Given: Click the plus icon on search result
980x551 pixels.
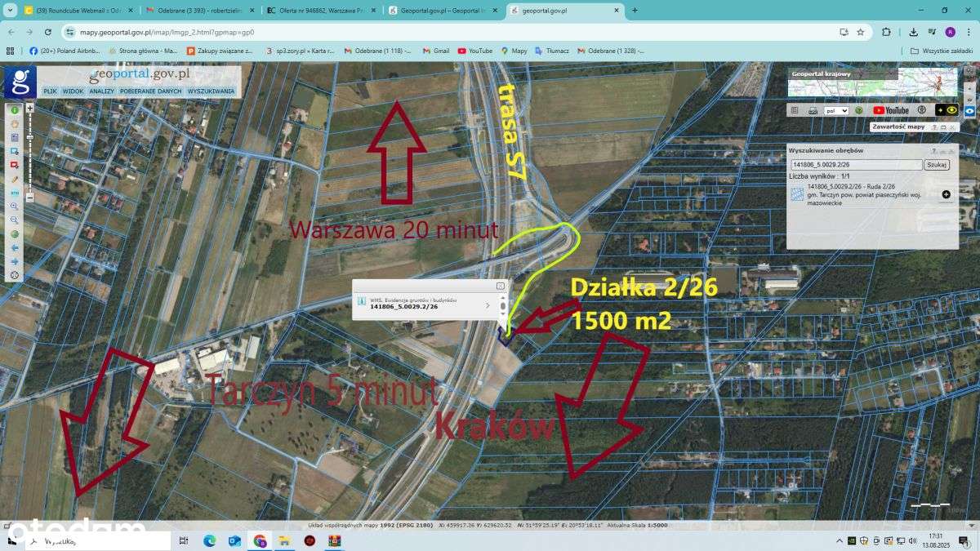Looking at the screenshot, I should point(946,194).
